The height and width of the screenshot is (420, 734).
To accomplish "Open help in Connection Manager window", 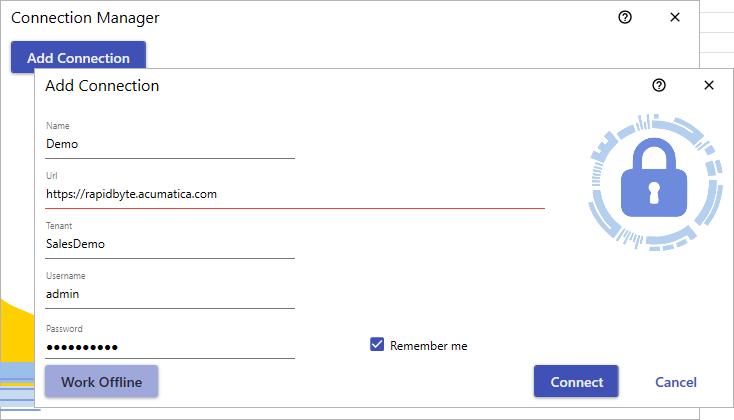I will 625,17.
